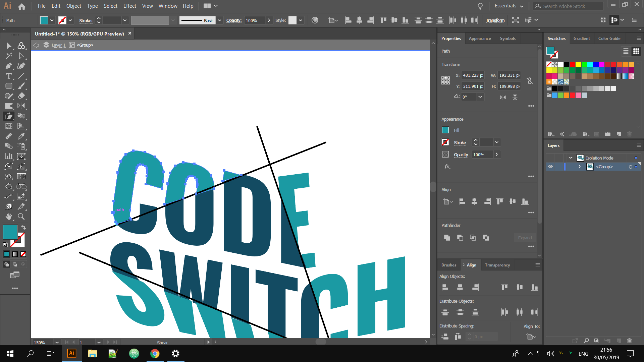Select reference point locator in Transform
Image resolution: width=644 pixels, height=362 pixels.
click(x=445, y=80)
